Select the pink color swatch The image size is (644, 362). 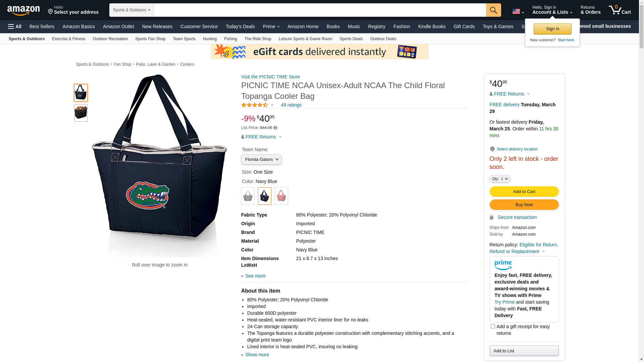point(281,196)
